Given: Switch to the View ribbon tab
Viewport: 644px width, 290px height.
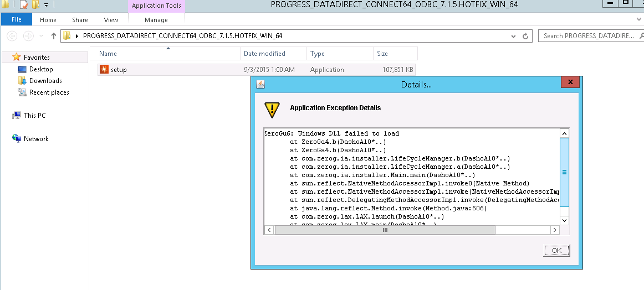Looking at the screenshot, I should tap(111, 20).
